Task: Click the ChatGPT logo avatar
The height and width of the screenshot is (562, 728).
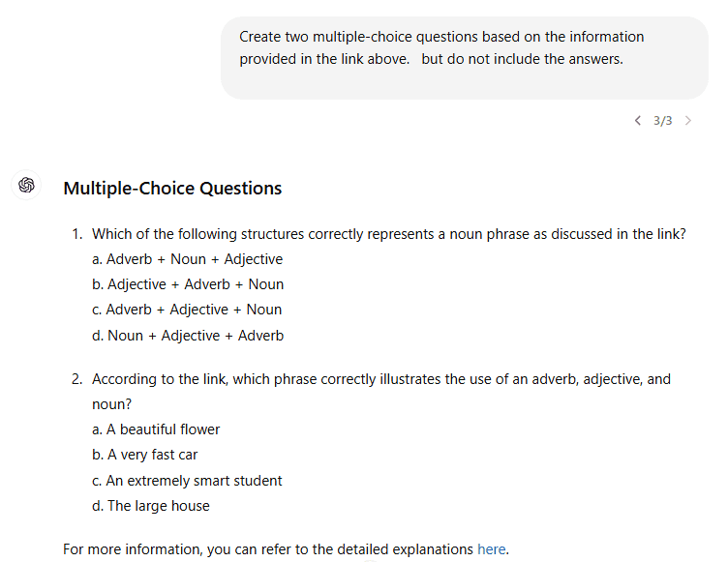Action: pyautogui.click(x=26, y=185)
